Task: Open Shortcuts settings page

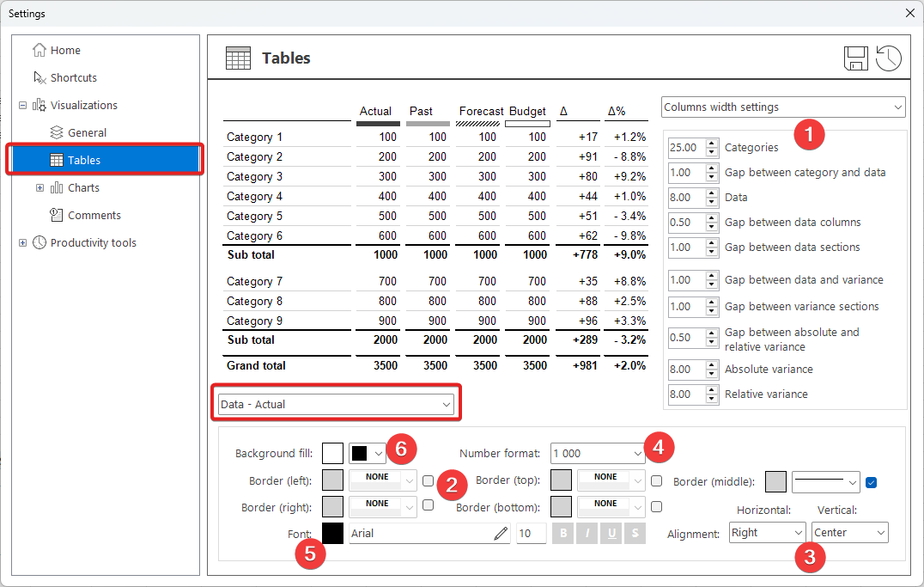Action: click(73, 77)
